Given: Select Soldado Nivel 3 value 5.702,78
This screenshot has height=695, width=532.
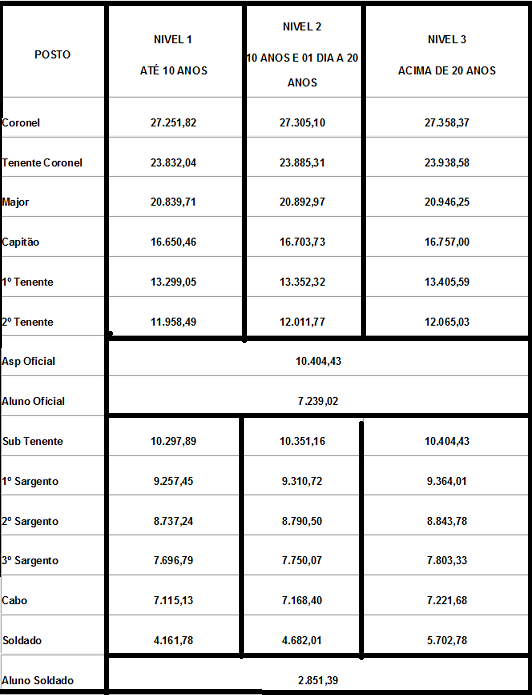Looking at the screenshot, I should coord(446,640).
